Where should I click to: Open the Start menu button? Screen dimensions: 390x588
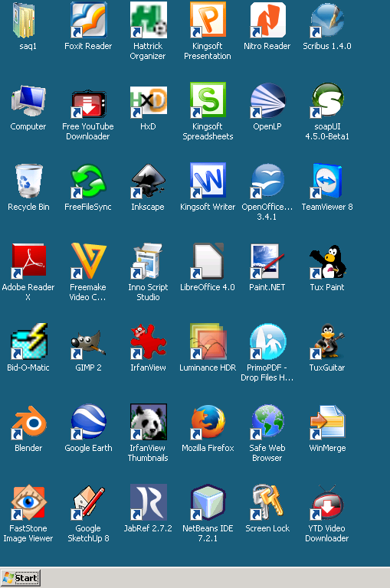point(20,578)
